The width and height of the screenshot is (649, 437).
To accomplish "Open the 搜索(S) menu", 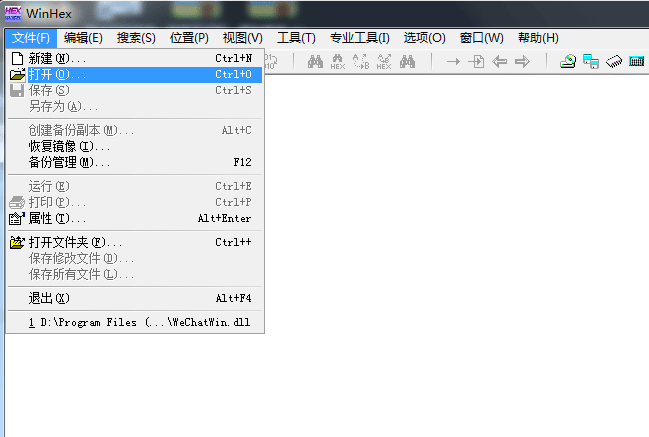I will pos(136,38).
